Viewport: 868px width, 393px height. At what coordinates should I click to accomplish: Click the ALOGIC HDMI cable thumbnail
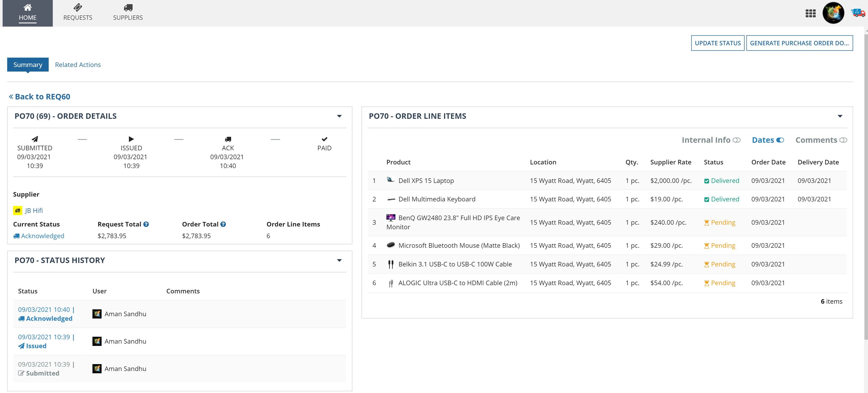pos(391,283)
